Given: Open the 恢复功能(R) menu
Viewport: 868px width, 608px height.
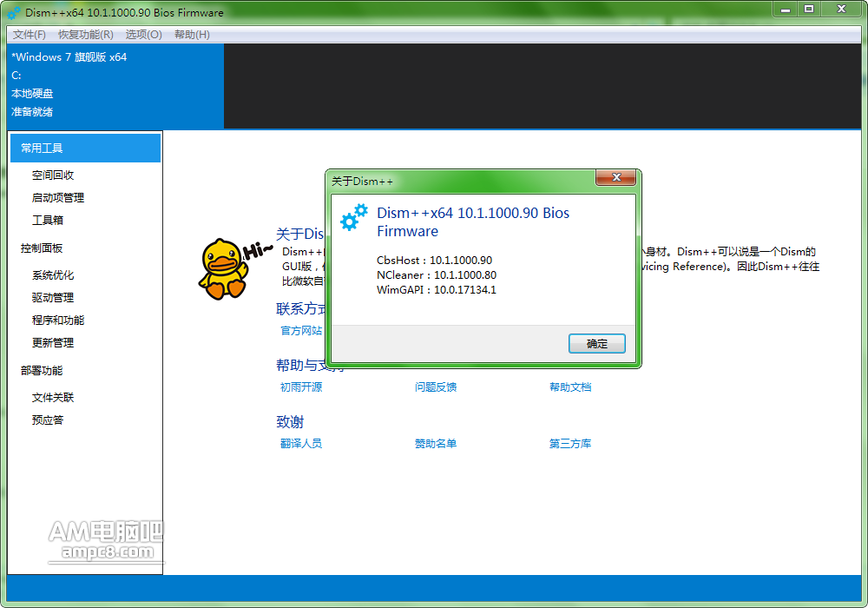Looking at the screenshot, I should 86,35.
